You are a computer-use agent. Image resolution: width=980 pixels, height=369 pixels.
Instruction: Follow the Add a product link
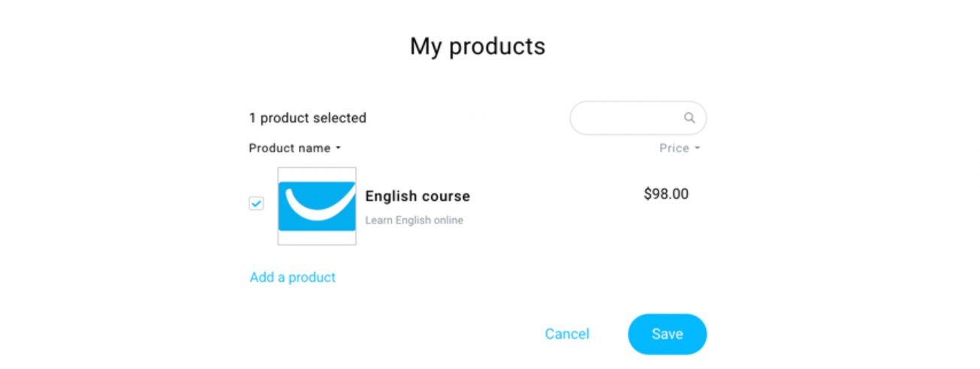click(x=293, y=277)
